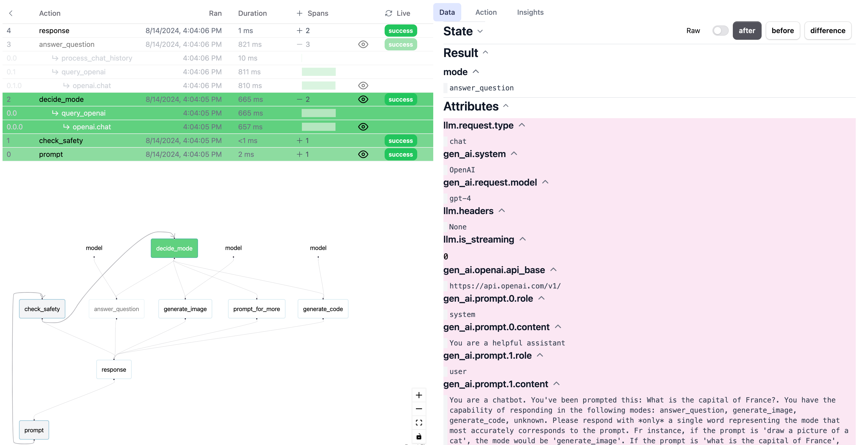The height and width of the screenshot is (445, 868).
Task: Collapse the mode field
Action: [476, 72]
